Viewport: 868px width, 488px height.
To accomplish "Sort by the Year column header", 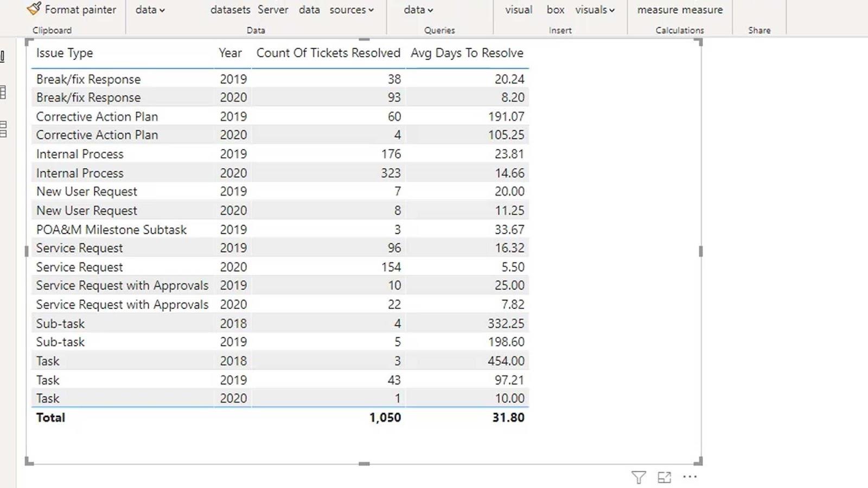I will point(230,53).
